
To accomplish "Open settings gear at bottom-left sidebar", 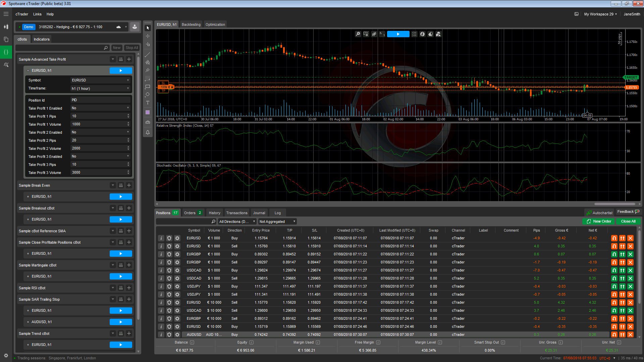I will click(x=6, y=355).
